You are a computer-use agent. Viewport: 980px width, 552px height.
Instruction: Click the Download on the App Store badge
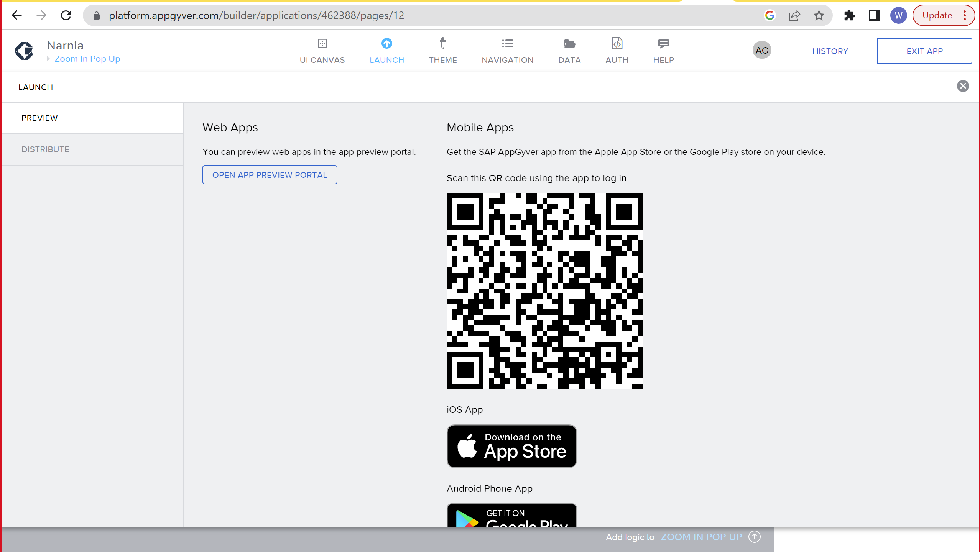point(511,446)
